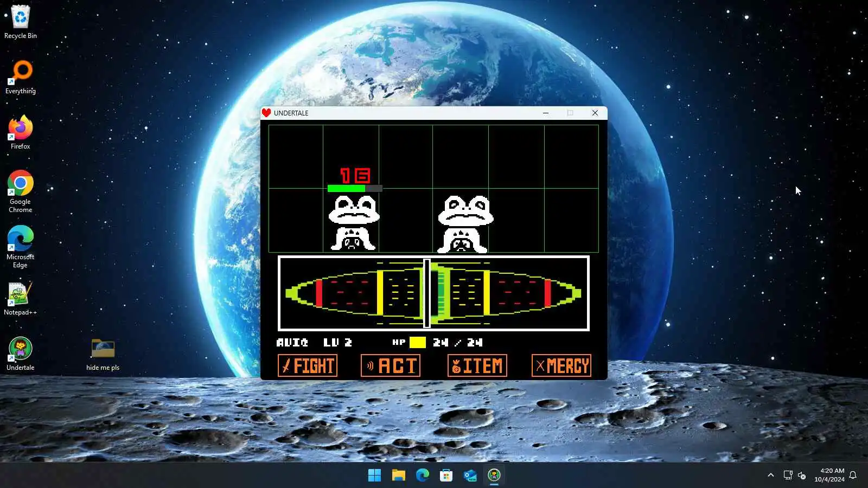Open File Explorer from the taskbar
The image size is (868, 488).
point(399,476)
